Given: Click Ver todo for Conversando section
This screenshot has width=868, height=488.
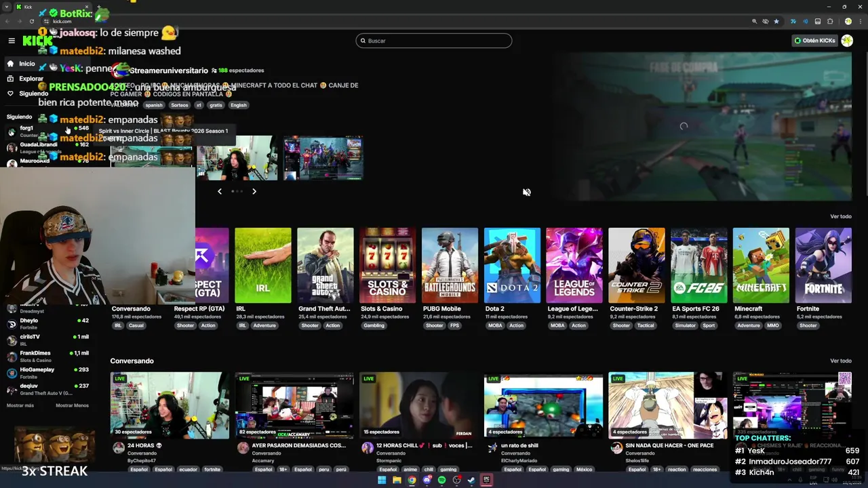Looking at the screenshot, I should click(x=840, y=361).
